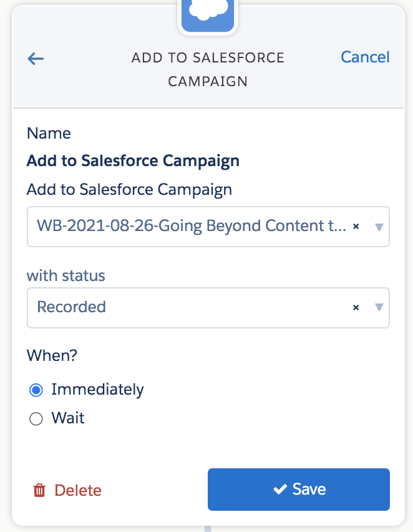This screenshot has width=413, height=532.
Task: Expand the campaign dropdown arrow
Action: (379, 227)
